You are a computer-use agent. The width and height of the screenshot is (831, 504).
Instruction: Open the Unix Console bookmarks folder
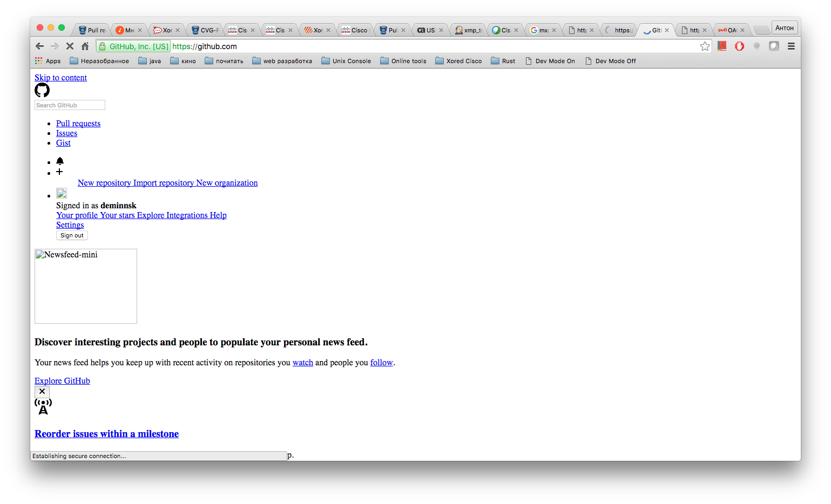click(x=346, y=61)
